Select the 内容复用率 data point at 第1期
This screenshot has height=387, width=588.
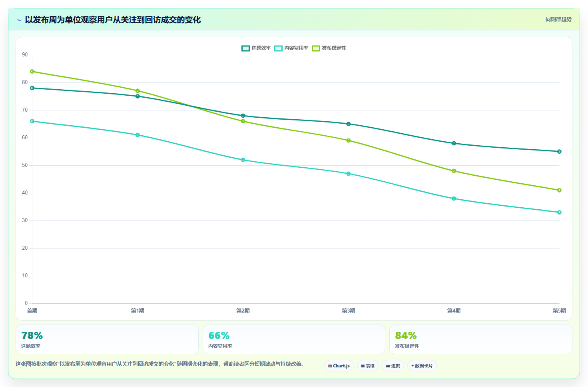(x=138, y=135)
